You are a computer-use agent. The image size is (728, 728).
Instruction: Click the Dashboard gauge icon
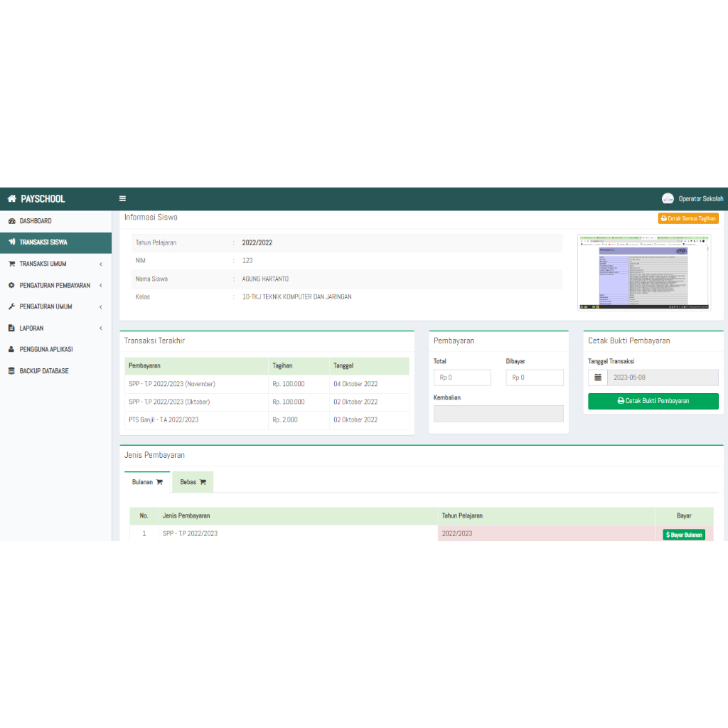pos(11,221)
